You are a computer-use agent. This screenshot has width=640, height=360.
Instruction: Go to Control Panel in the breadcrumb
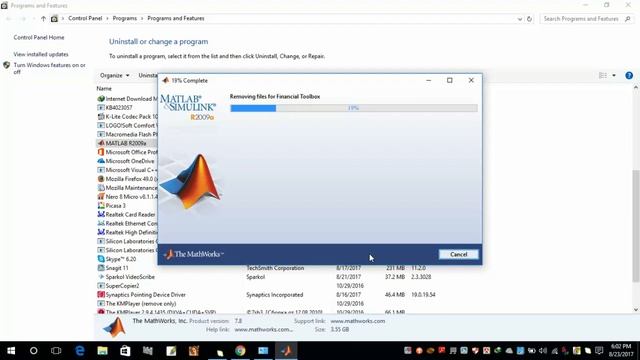[85, 18]
